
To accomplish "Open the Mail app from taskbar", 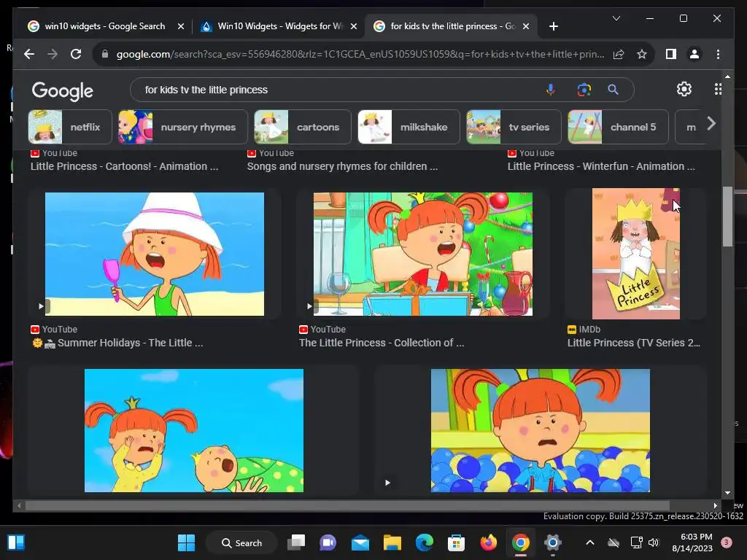I will coord(360,542).
